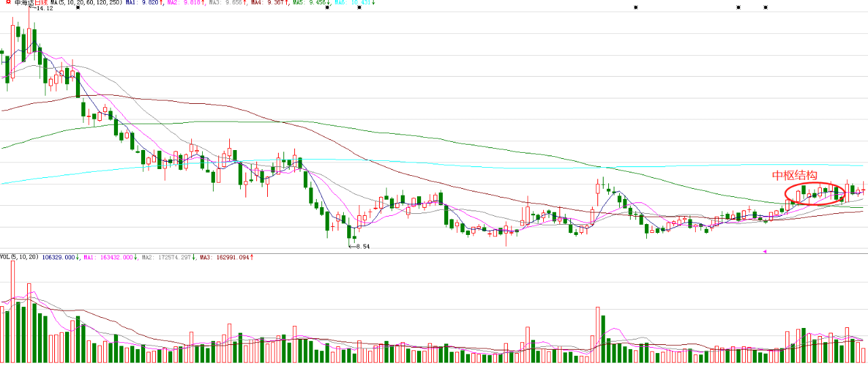868x366 pixels.
Task: Click the cyan MA6 value label
Action: click(x=355, y=3)
